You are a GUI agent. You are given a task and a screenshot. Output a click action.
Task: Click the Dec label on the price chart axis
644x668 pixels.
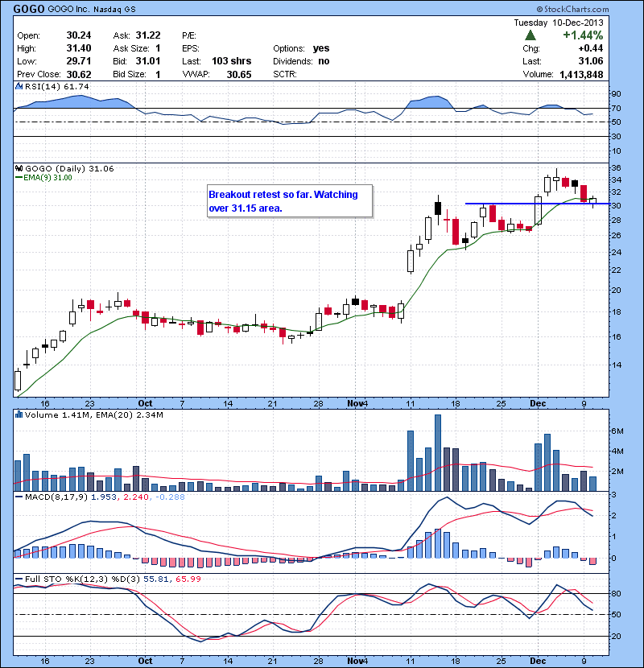click(x=538, y=403)
